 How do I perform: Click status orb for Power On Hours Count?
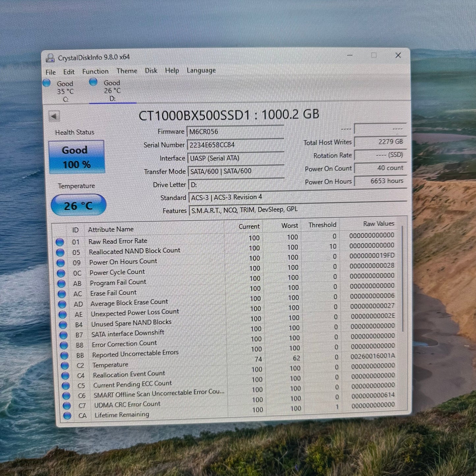61,263
